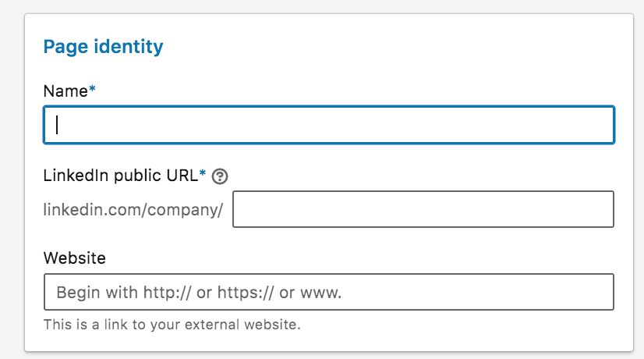Click the linkedin.com/company/ prefix text

133,210
